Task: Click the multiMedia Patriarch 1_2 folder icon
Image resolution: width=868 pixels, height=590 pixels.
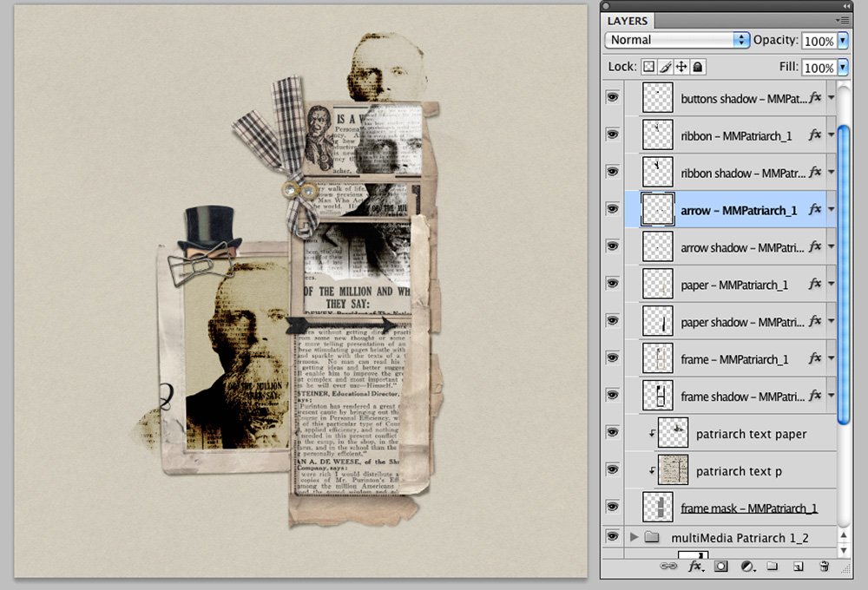Action: (x=652, y=537)
